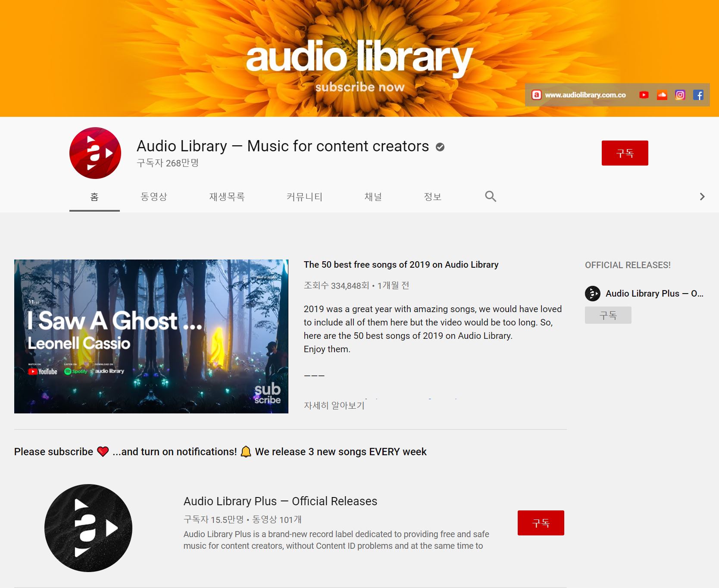Click the 구독자 268만명 subscriber count
The image size is (719, 588).
point(168,163)
